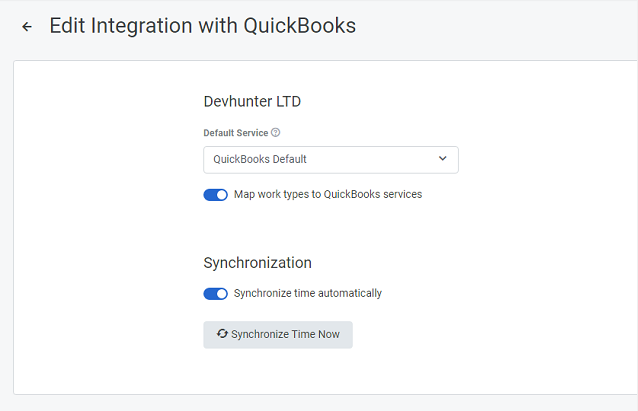This screenshot has width=638, height=411.
Task: Toggle Map work types to QuickBooks services
Action: 216,195
